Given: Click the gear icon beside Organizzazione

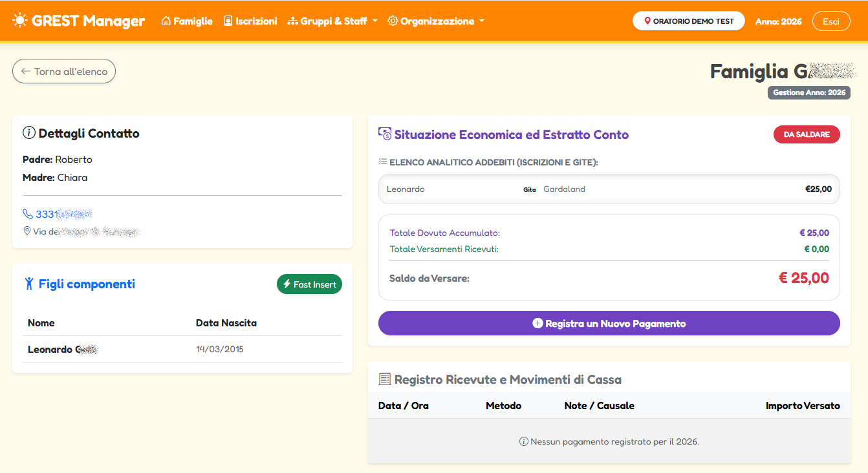Looking at the screenshot, I should click(393, 21).
